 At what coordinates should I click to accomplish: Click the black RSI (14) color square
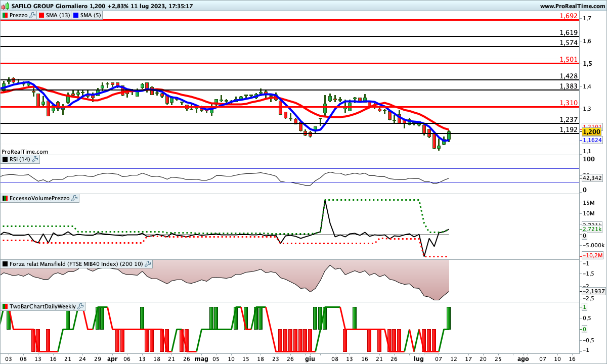pyautogui.click(x=5, y=159)
